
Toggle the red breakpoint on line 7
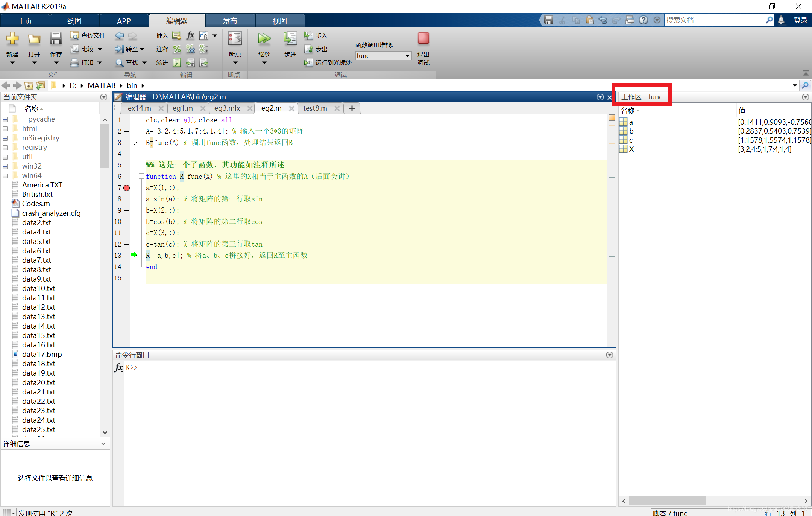127,188
